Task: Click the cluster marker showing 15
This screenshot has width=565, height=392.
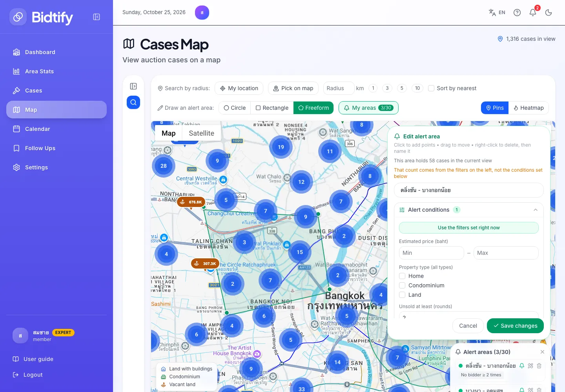Action: (x=300, y=252)
